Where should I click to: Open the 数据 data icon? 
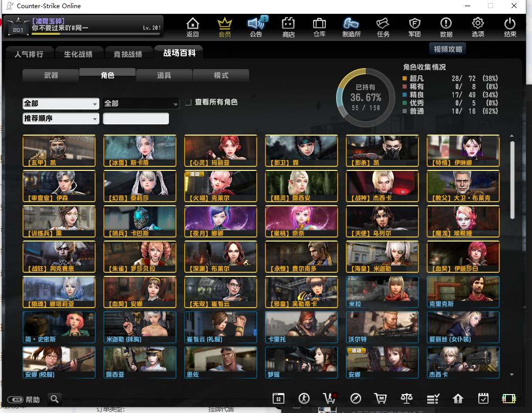tap(446, 27)
